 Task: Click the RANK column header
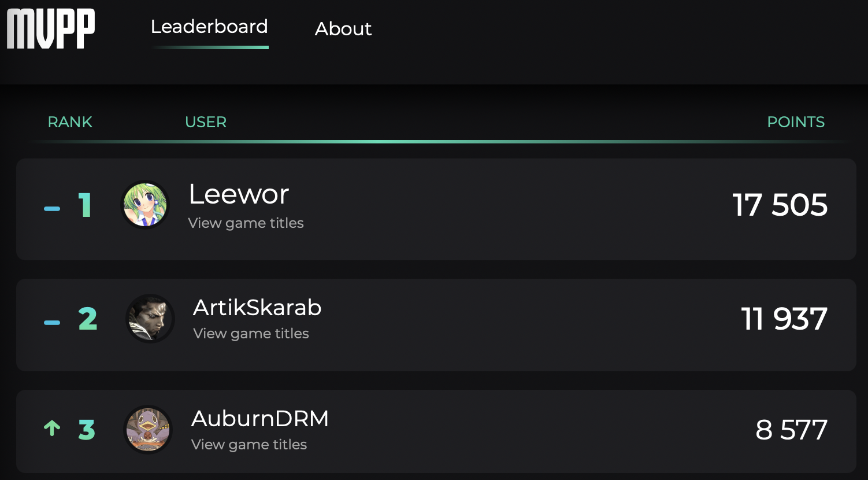[70, 122]
